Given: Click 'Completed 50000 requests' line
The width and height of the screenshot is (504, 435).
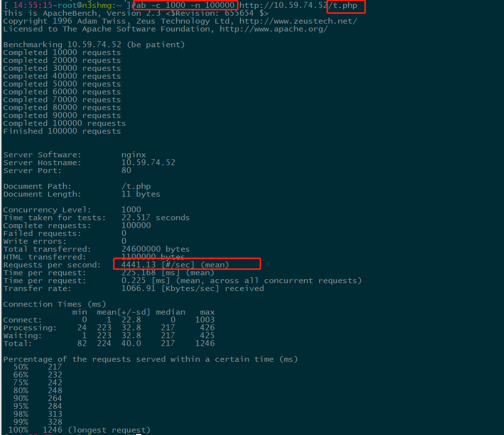Looking at the screenshot, I should click(x=62, y=84).
